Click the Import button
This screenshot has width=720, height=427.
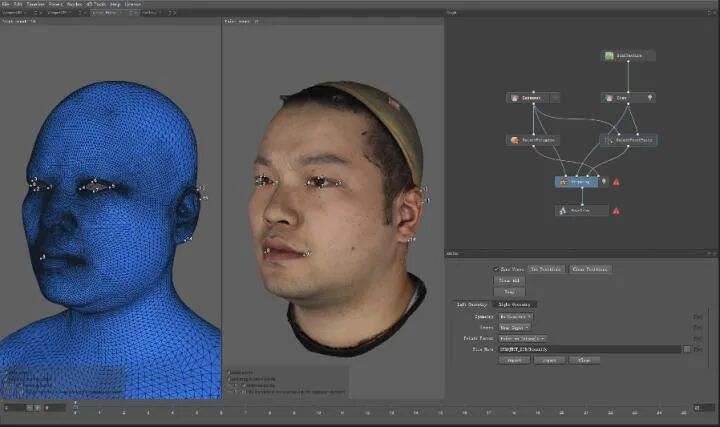[x=514, y=360]
